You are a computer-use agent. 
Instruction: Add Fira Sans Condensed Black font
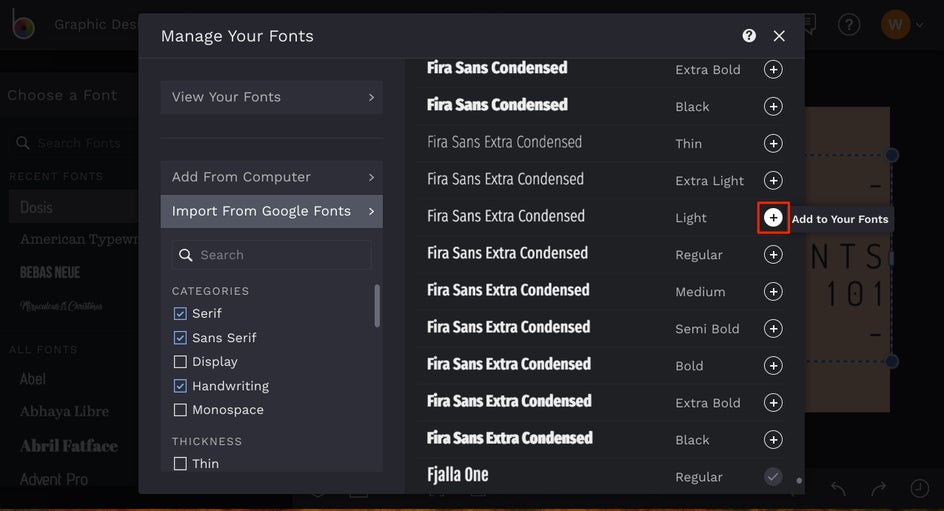coord(773,107)
